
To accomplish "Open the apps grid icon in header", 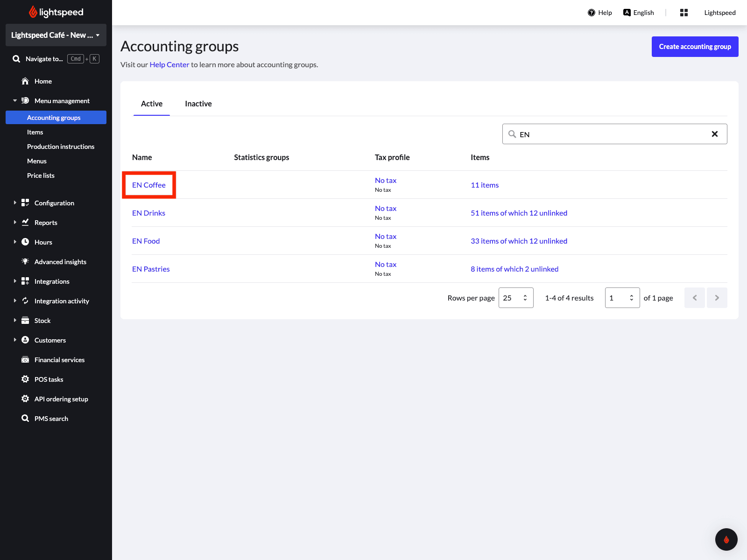I will (684, 13).
